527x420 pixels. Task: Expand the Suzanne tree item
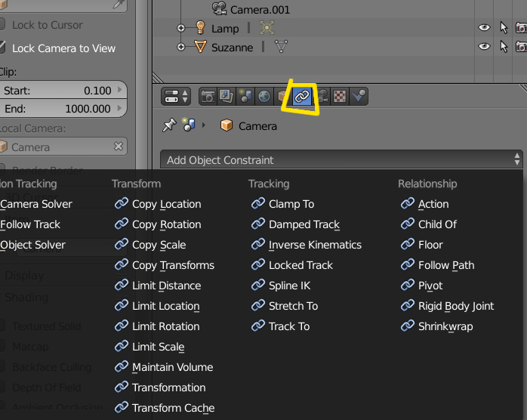click(x=180, y=47)
